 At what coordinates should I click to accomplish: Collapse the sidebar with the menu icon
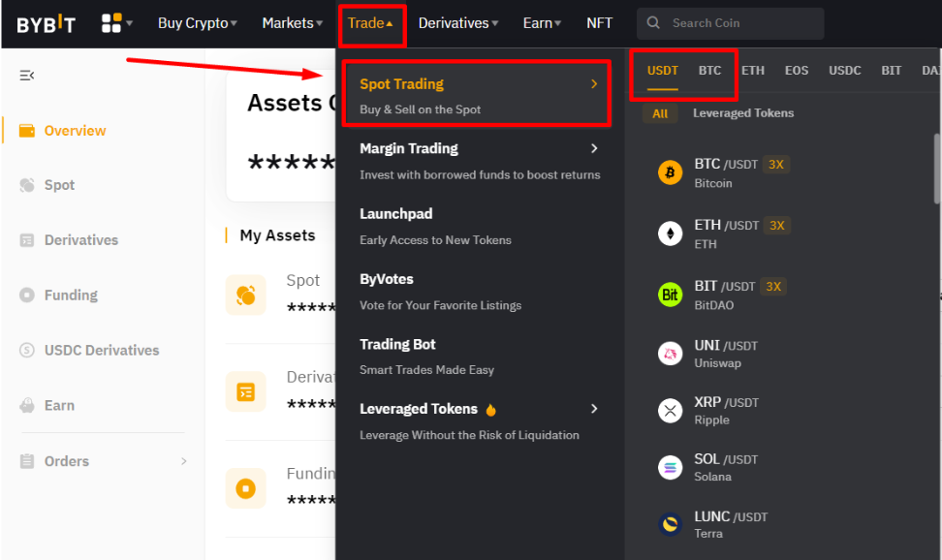pyautogui.click(x=27, y=76)
